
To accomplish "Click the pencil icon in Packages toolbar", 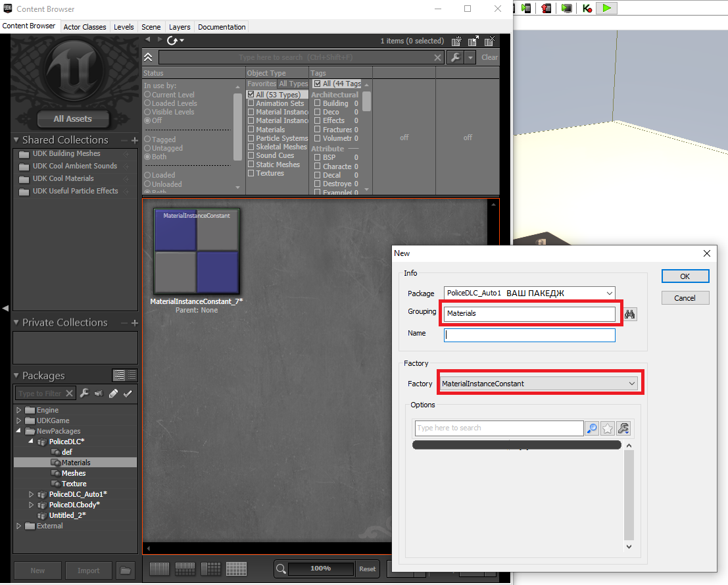I will (113, 394).
